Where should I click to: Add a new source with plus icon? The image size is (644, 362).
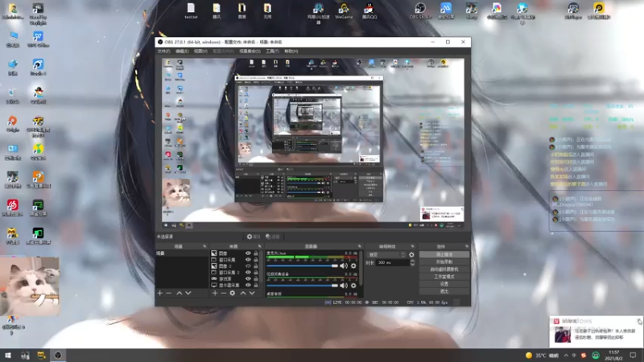(215, 293)
